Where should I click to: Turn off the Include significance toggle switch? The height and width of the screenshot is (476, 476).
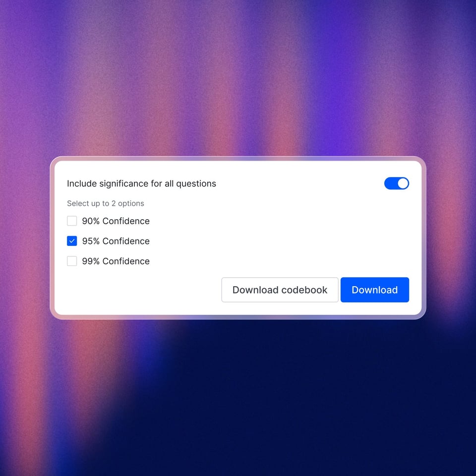[396, 183]
